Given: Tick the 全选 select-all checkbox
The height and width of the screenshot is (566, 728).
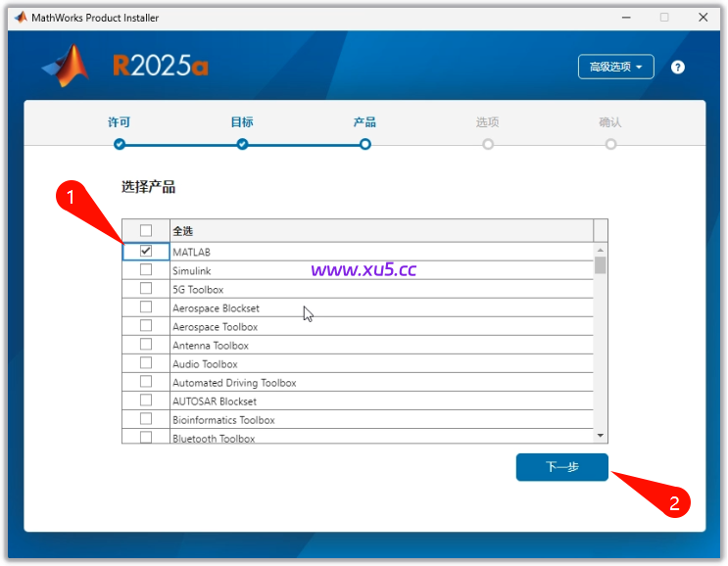Looking at the screenshot, I should (x=146, y=231).
